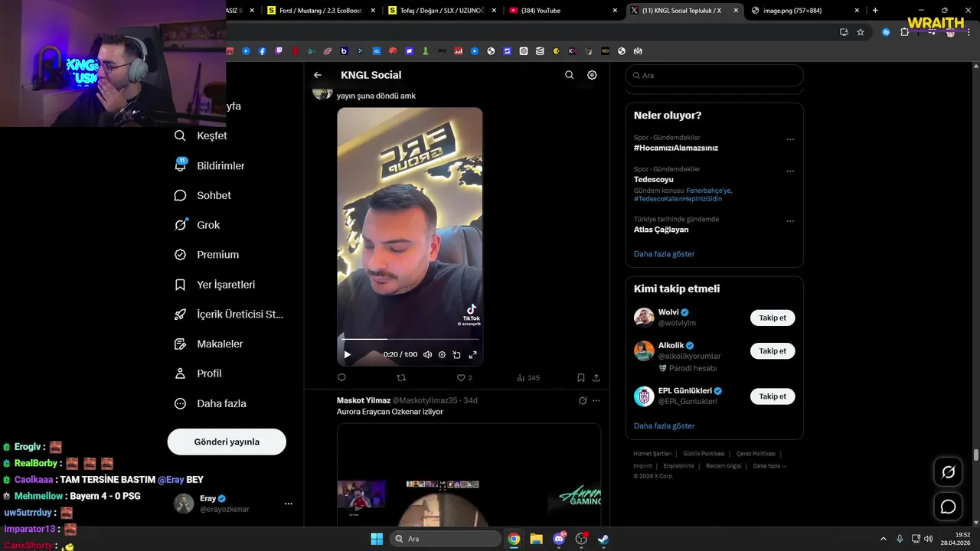The image size is (980, 551).
Task: Open the #HocamızıAlamazsınız trending topic
Action: pyautogui.click(x=676, y=148)
